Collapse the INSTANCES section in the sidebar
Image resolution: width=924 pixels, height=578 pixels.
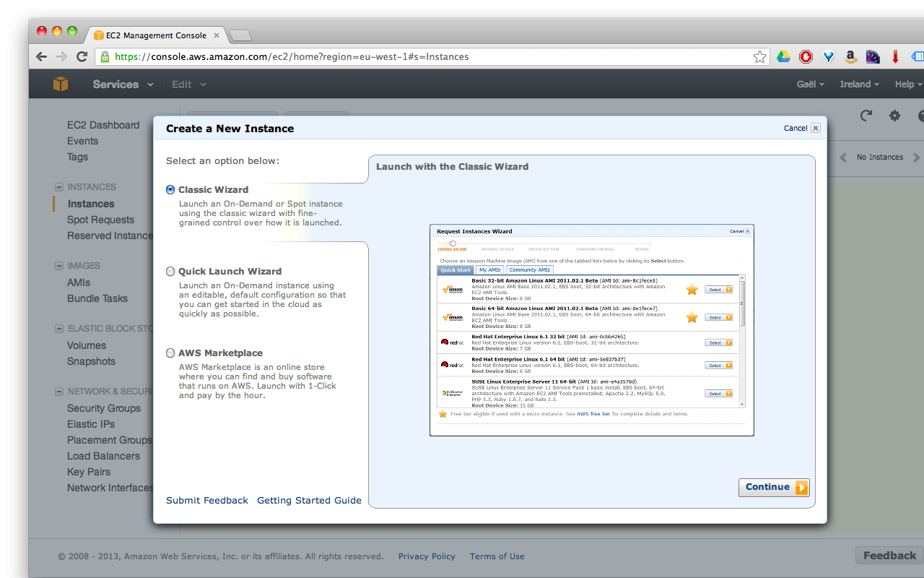click(x=58, y=186)
